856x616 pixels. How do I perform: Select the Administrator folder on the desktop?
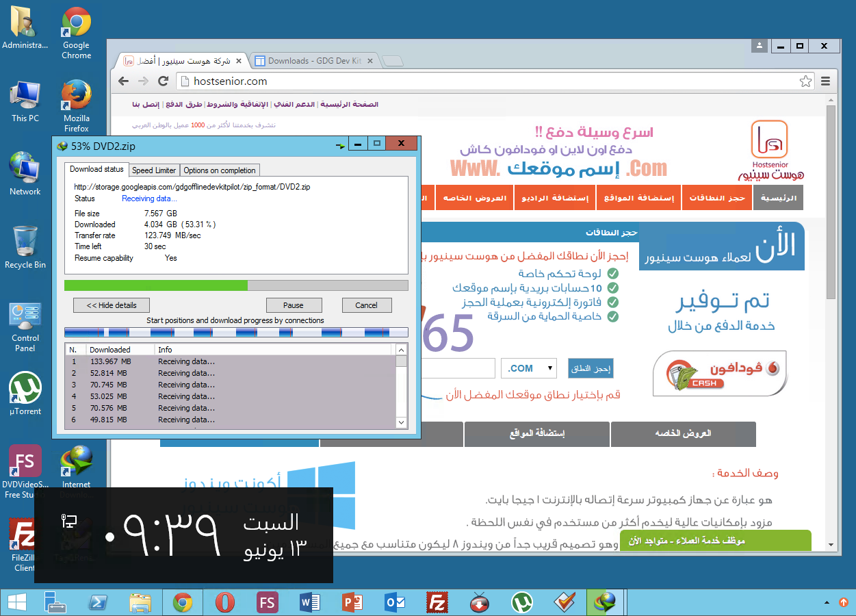(x=25, y=28)
